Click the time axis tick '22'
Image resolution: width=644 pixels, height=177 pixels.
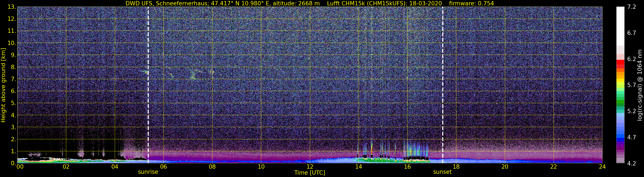pos(554,167)
